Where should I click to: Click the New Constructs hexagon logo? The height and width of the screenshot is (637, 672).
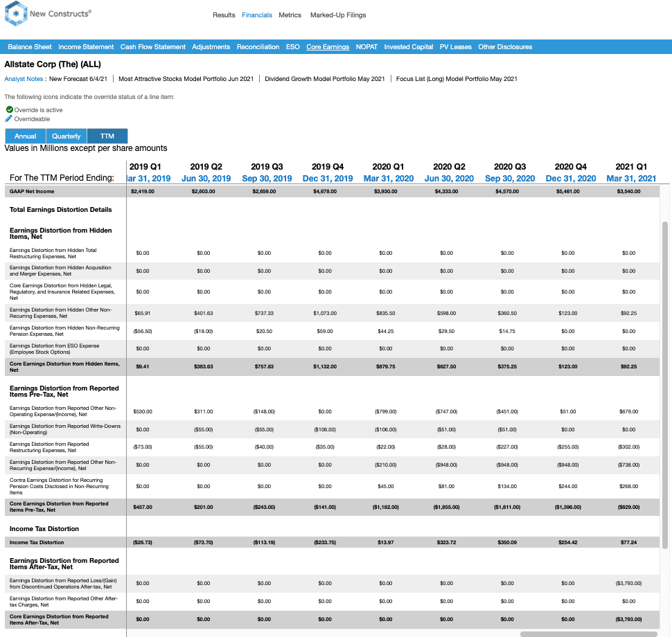(16, 14)
